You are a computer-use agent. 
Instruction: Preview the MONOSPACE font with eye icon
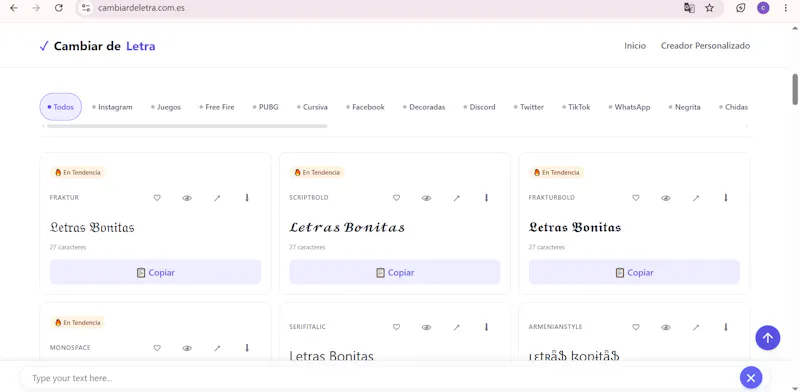[x=187, y=348]
